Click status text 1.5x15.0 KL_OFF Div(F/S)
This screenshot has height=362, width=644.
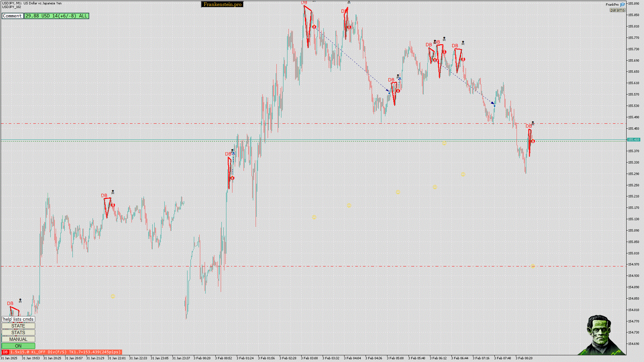39,352
